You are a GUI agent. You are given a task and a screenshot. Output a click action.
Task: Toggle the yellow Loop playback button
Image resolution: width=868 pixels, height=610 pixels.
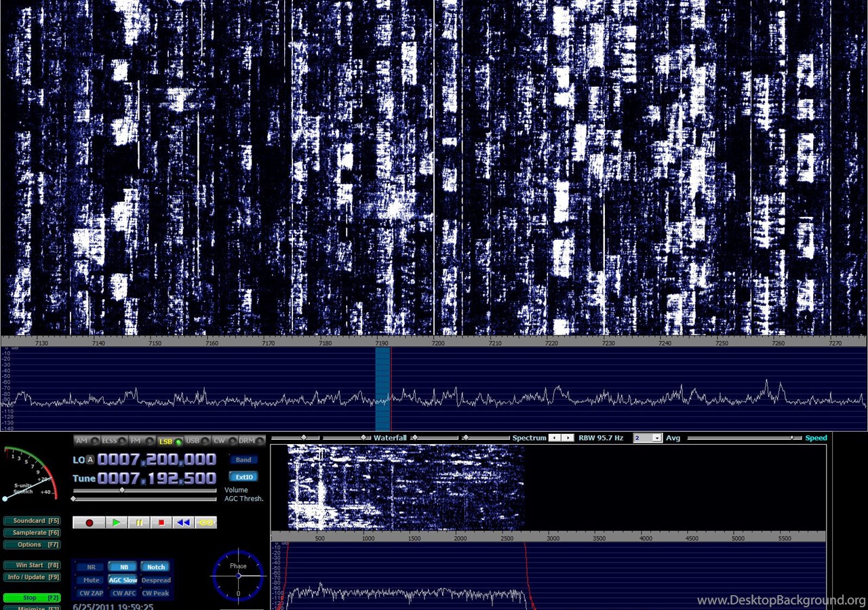[x=205, y=523]
